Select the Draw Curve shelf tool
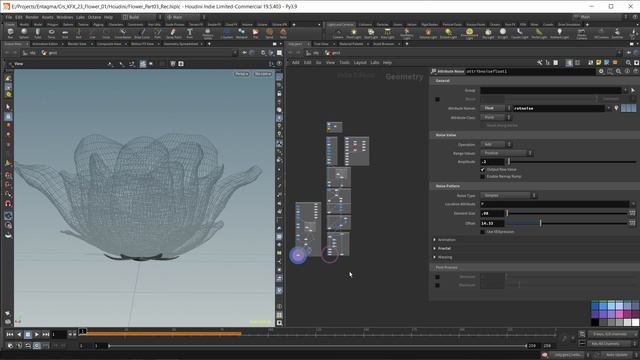 pyautogui.click(x=142, y=33)
